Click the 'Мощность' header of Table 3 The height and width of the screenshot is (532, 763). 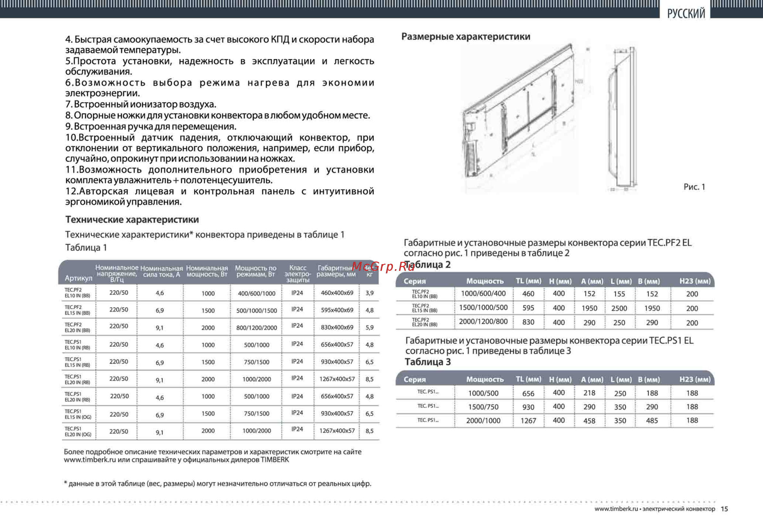pyautogui.click(x=485, y=379)
